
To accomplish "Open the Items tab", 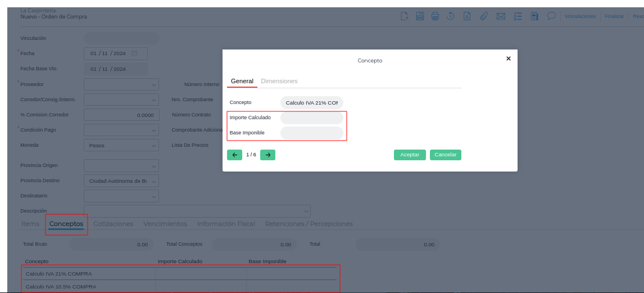I will [x=30, y=224].
